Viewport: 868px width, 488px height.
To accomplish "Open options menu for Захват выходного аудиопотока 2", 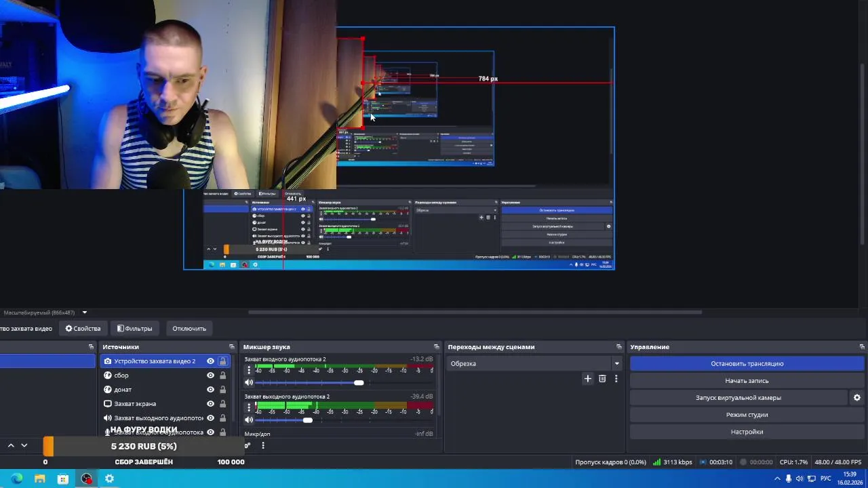I will pos(249,407).
